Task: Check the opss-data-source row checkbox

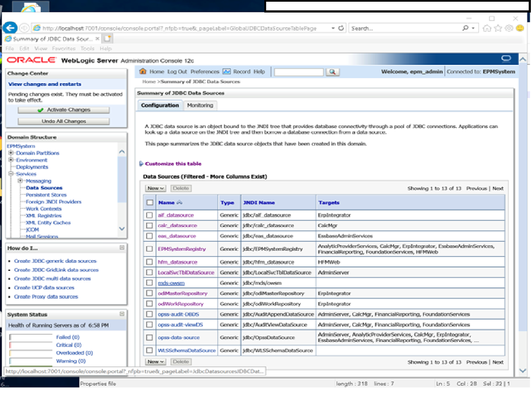Action: [149, 337]
